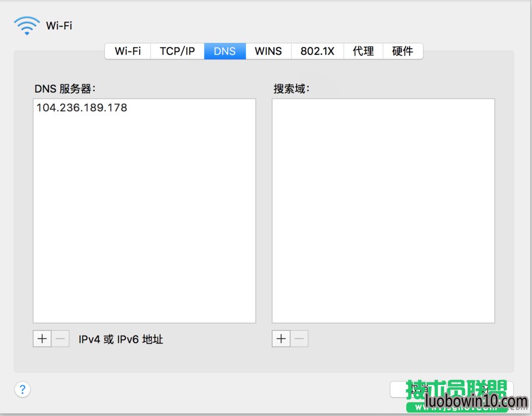Add a new DNS server entry
This screenshot has width=532, height=416.
pyautogui.click(x=42, y=339)
